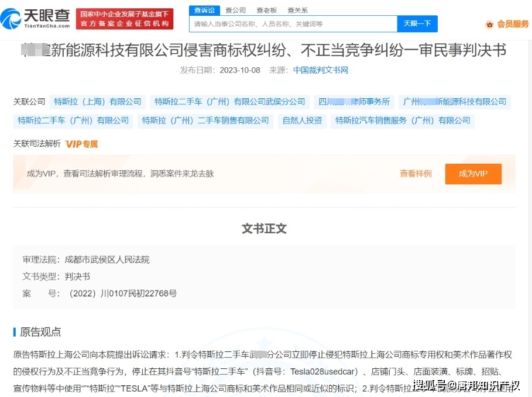
Task: Click the TianYanCha logo icon
Action: pyautogui.click(x=12, y=19)
